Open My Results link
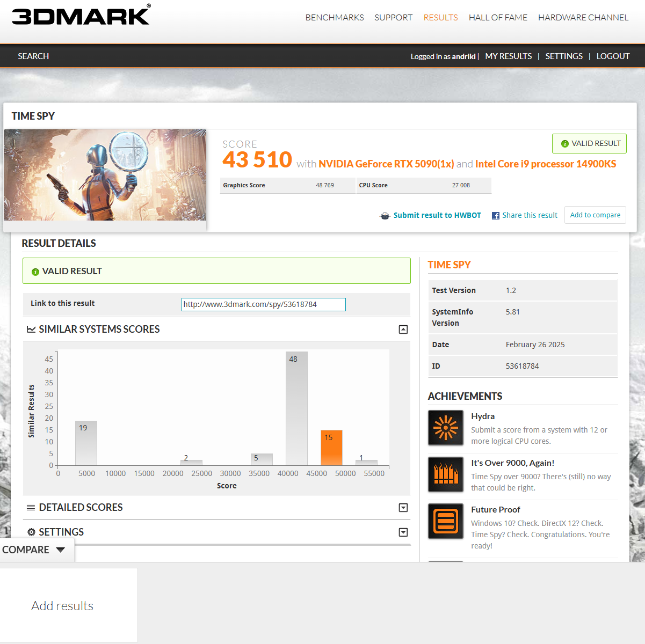 pos(508,56)
